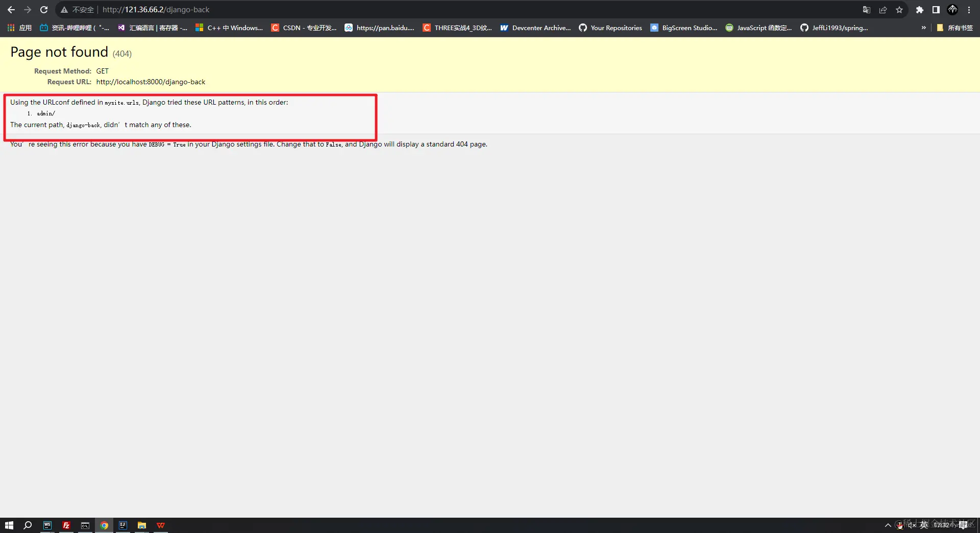Go back with the browser back arrow

(11, 10)
